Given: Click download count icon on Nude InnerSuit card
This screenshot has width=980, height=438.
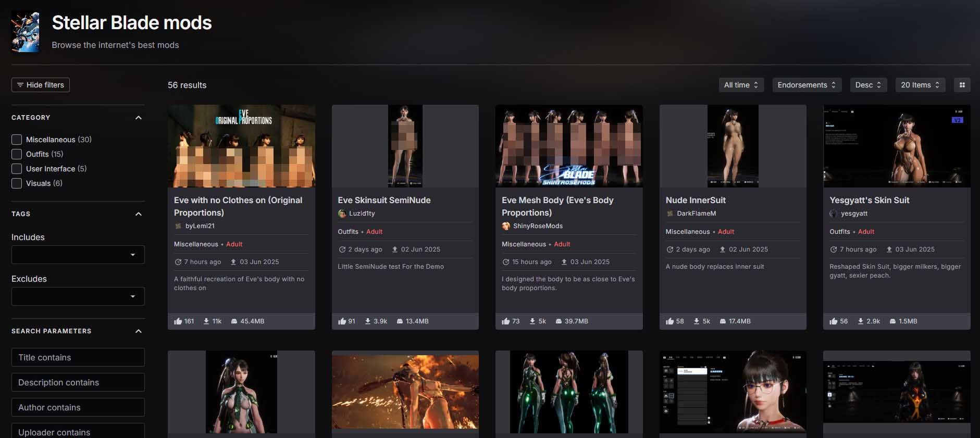Looking at the screenshot, I should coord(697,321).
